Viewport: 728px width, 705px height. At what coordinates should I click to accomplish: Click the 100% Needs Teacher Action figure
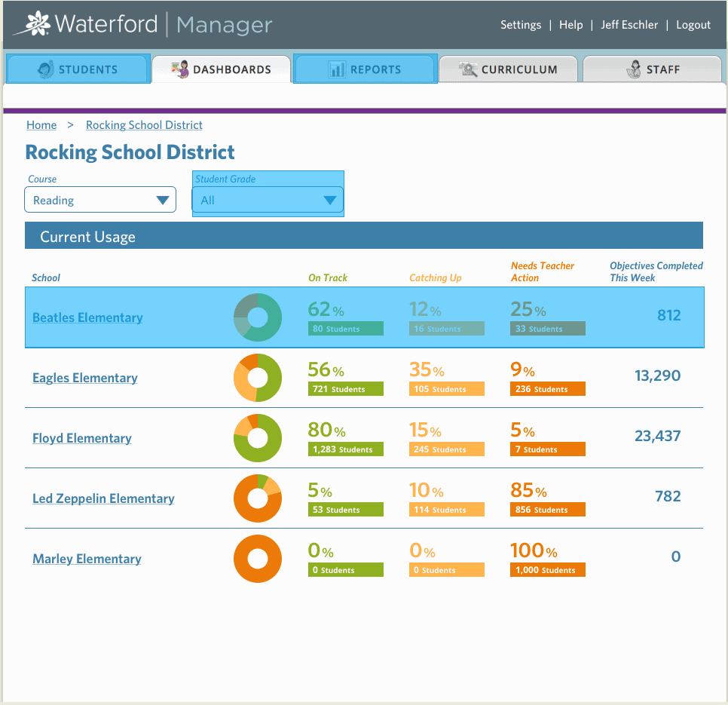534,551
